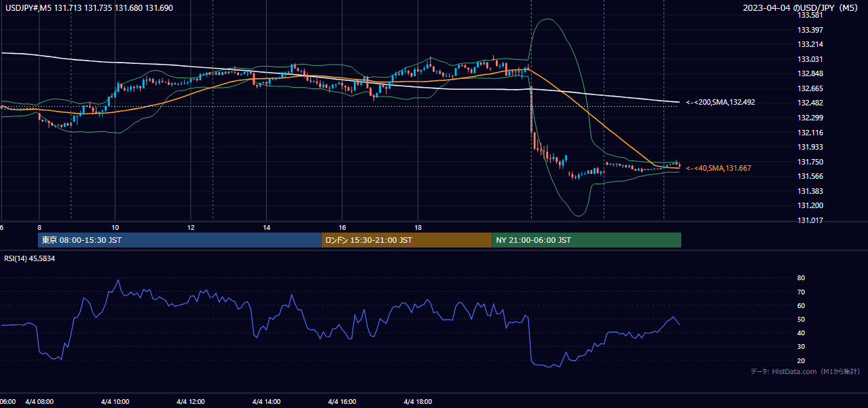Click the 40 SMA 131.667 line label
The height and width of the screenshot is (408, 868).
pos(719,168)
